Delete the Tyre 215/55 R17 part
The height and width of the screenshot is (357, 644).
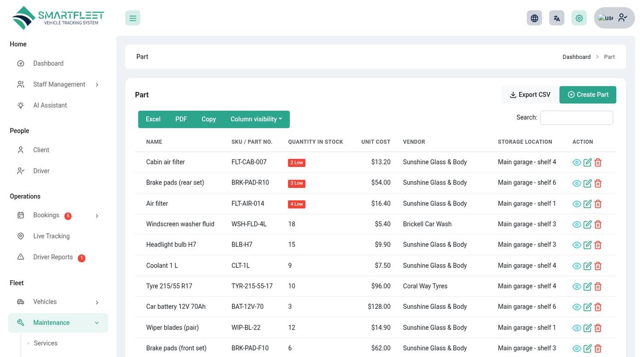[x=598, y=287]
